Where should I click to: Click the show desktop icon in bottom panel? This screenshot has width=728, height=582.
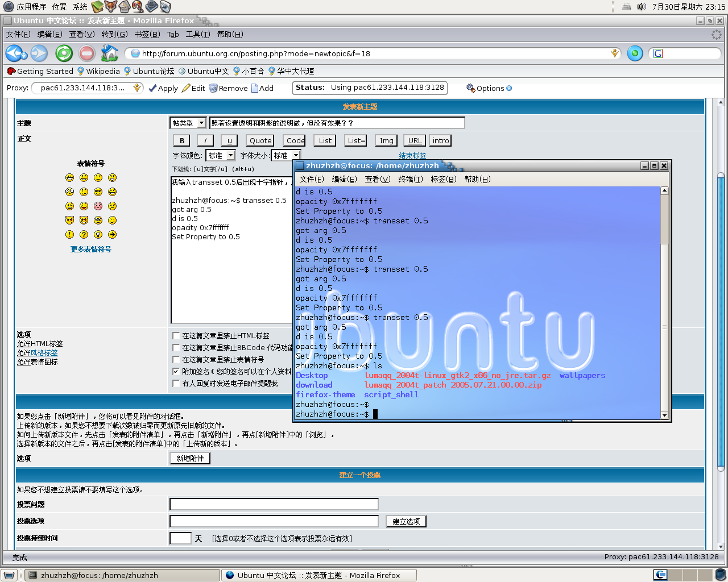tap(8, 575)
